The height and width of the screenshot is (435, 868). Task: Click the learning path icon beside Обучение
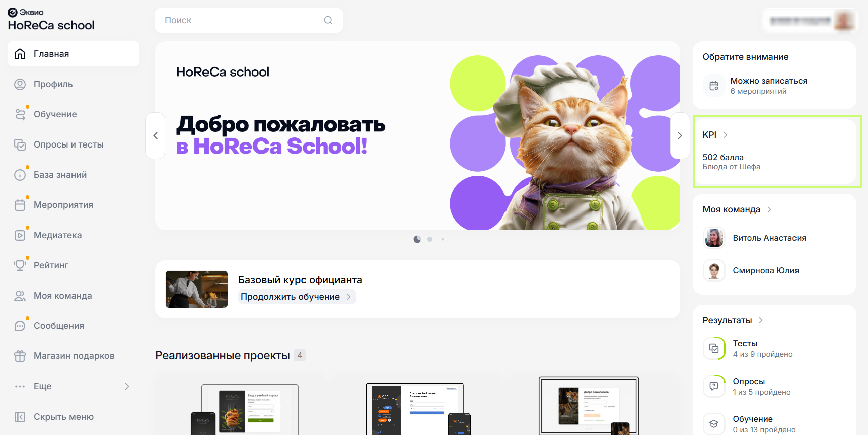pyautogui.click(x=20, y=114)
